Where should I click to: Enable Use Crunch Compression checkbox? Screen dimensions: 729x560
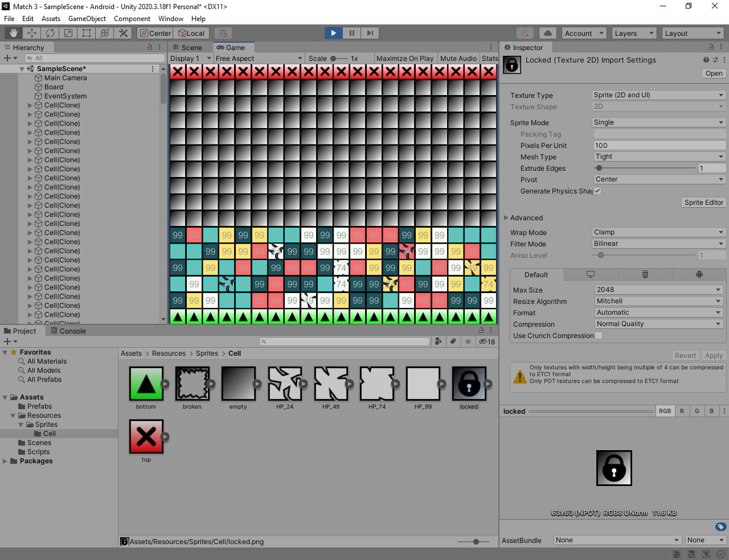point(599,335)
